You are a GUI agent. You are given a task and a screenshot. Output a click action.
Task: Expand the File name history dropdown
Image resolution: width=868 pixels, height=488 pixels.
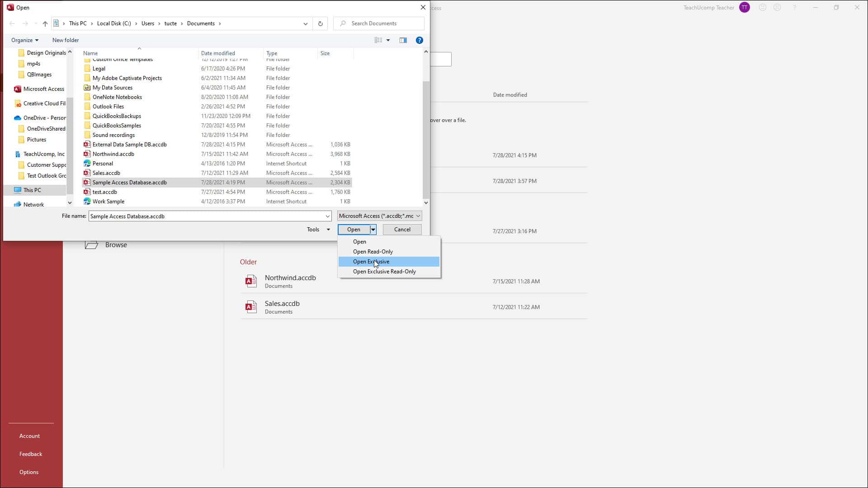pos(327,216)
